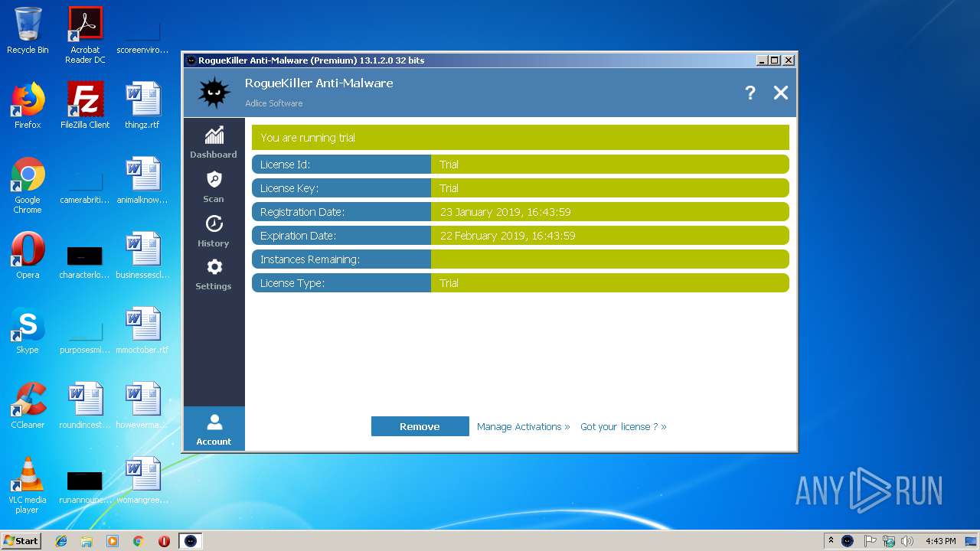Open the Windows Start menu
This screenshot has height=551, width=980.
tap(21, 540)
